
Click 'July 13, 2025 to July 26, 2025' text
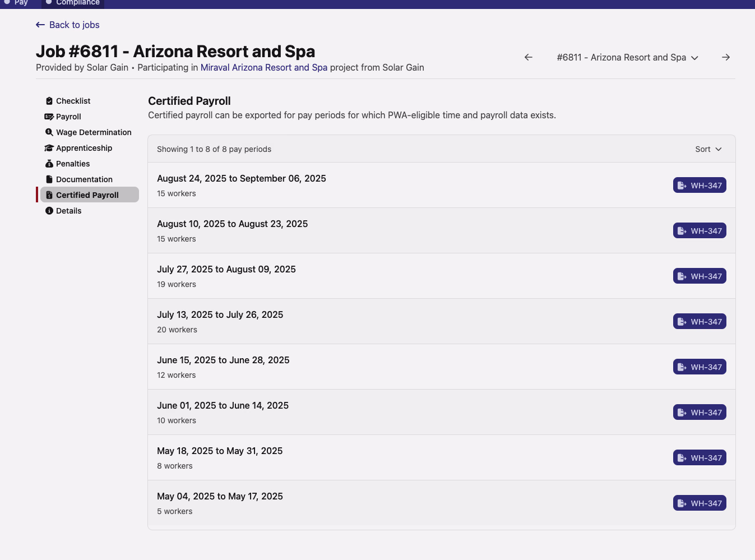coord(220,314)
